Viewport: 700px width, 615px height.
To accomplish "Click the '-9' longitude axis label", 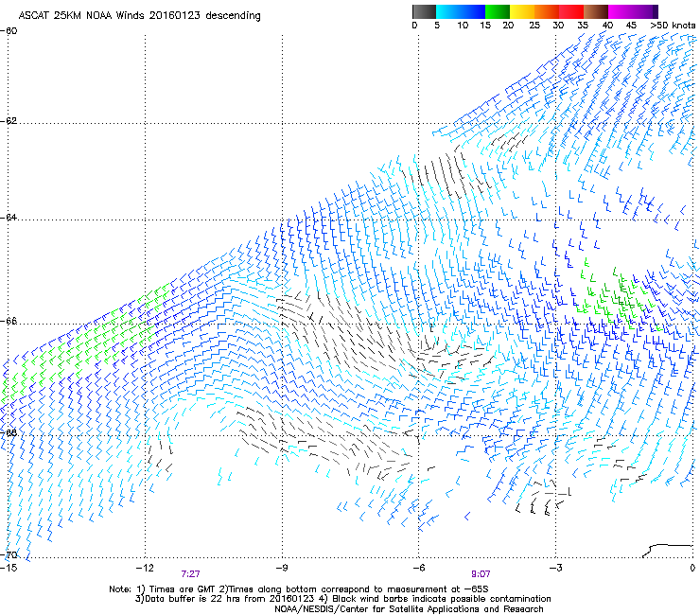I will pyautogui.click(x=282, y=568).
